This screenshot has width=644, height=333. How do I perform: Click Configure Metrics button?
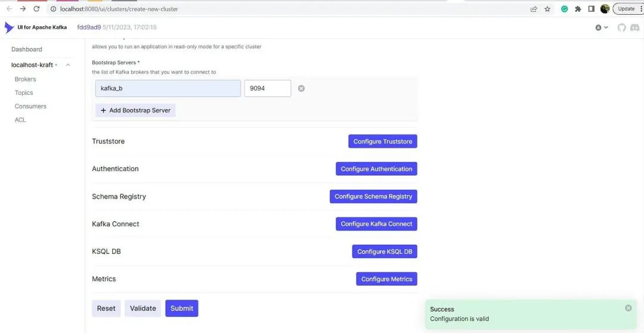coord(386,279)
